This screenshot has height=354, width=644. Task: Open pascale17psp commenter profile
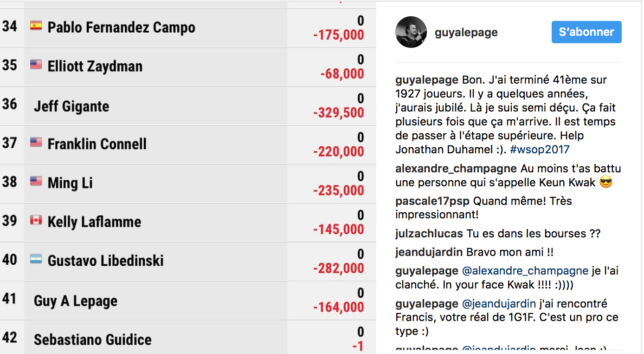coord(432,201)
